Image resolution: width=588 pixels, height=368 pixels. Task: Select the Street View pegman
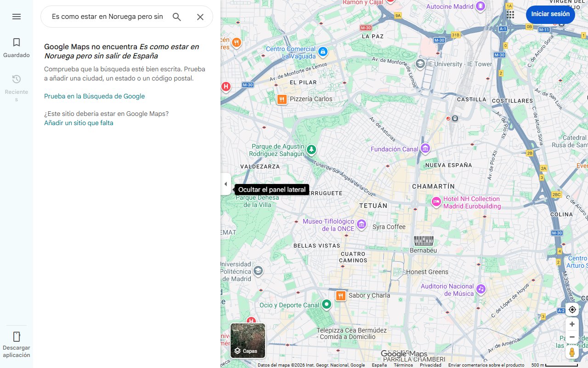click(x=572, y=352)
